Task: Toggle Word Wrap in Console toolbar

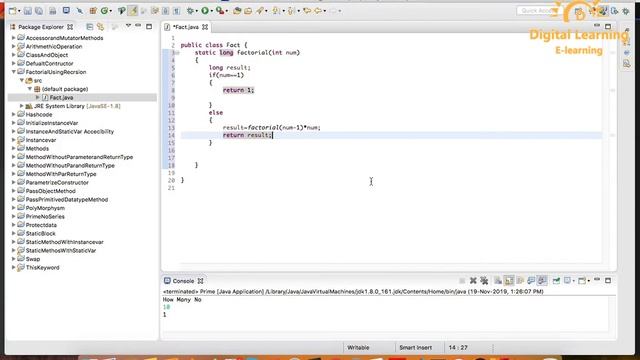Action: pos(520,281)
